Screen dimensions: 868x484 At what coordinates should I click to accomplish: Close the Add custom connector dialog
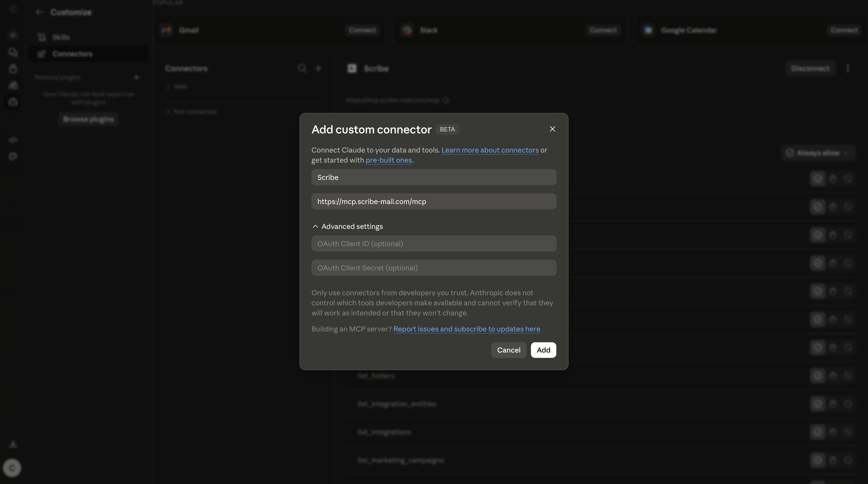[552, 129]
